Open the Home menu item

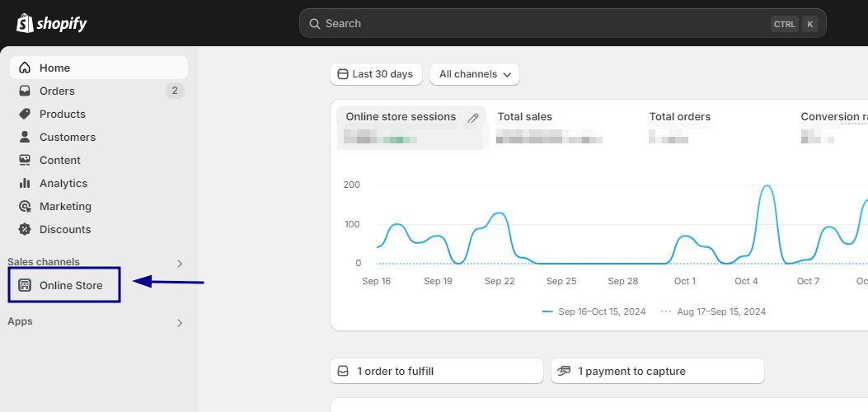click(x=99, y=68)
